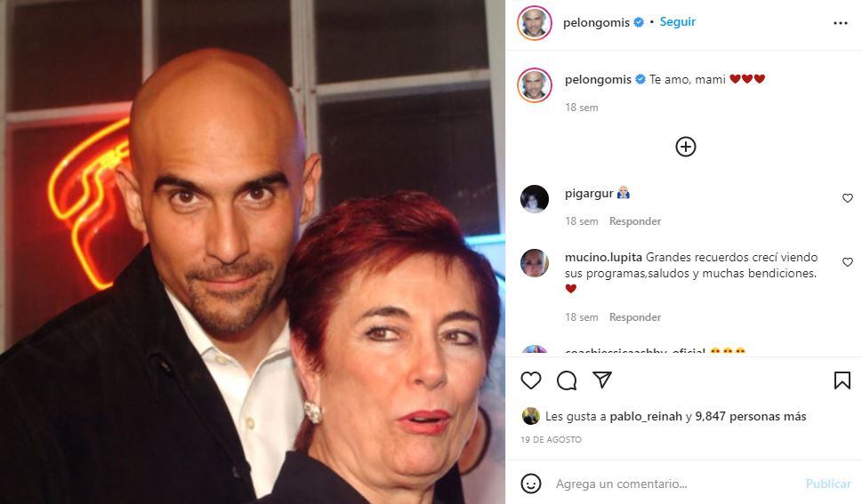Open mucino.lupita's avatar
The width and height of the screenshot is (862, 504).
(x=535, y=263)
